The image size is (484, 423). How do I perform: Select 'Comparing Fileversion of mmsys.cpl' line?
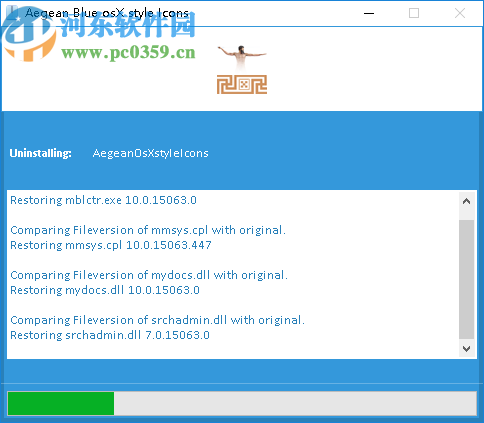tap(148, 230)
